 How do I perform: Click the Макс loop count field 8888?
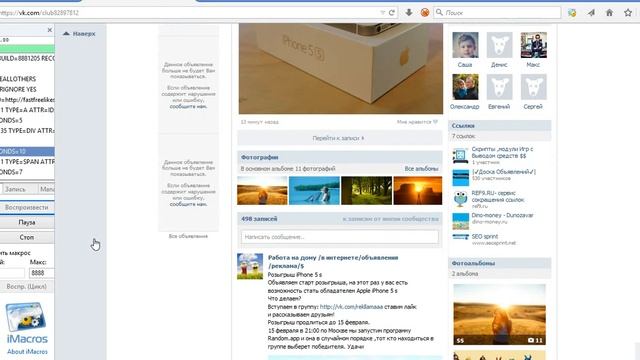pyautogui.click(x=41, y=273)
